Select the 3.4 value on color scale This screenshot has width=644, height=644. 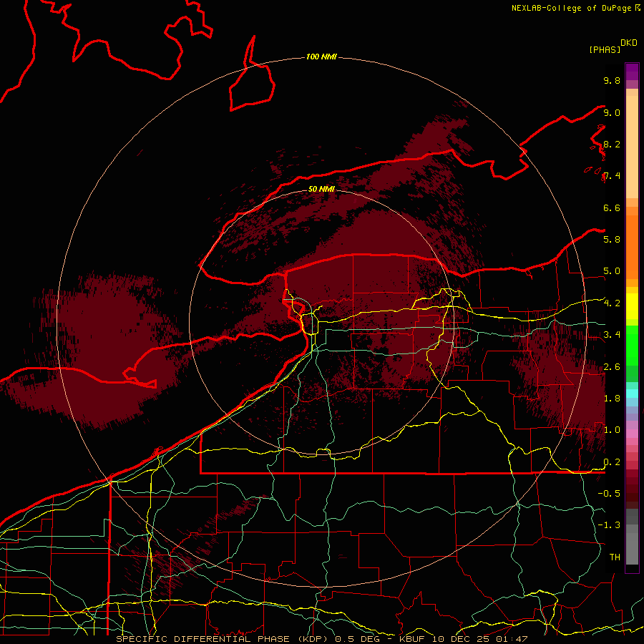pyautogui.click(x=612, y=335)
